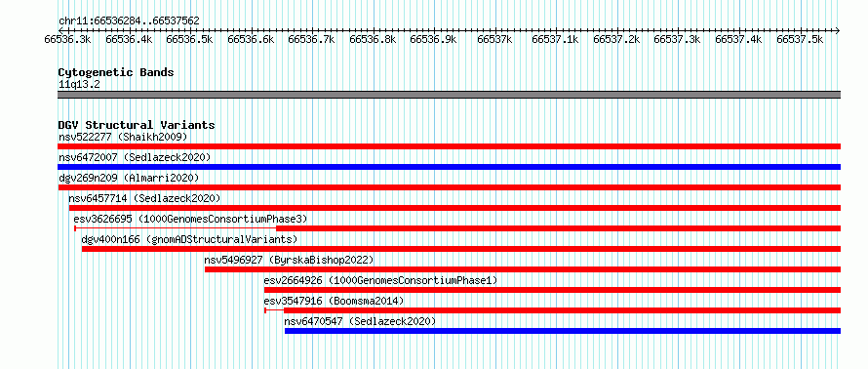
Task: Select the red bar for esv2664926
Action: coord(552,290)
